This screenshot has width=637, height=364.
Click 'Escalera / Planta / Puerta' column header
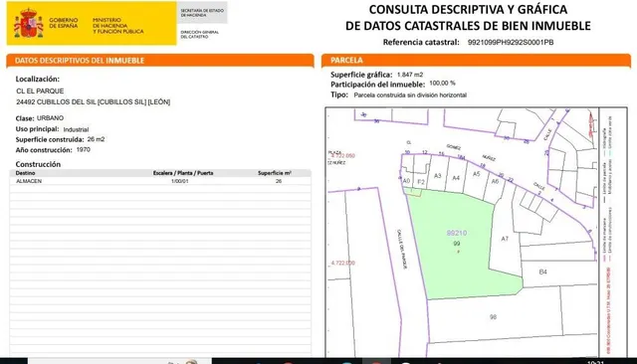coord(183,173)
